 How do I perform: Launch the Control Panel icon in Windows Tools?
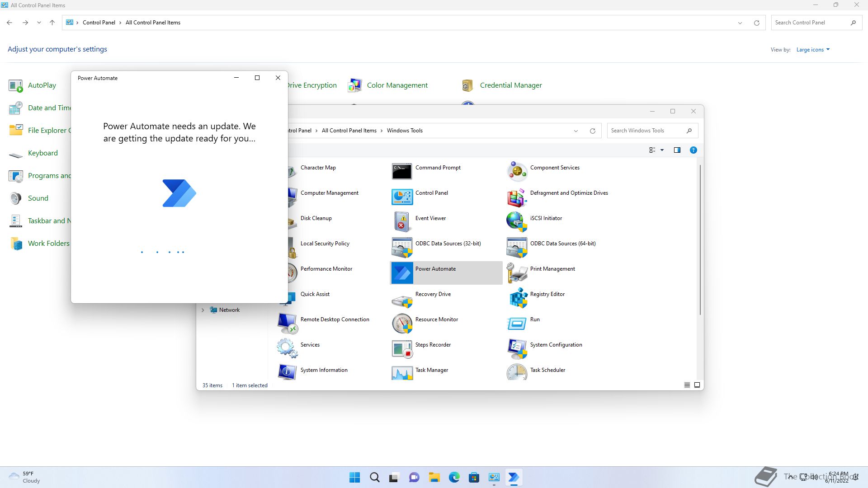pos(402,197)
